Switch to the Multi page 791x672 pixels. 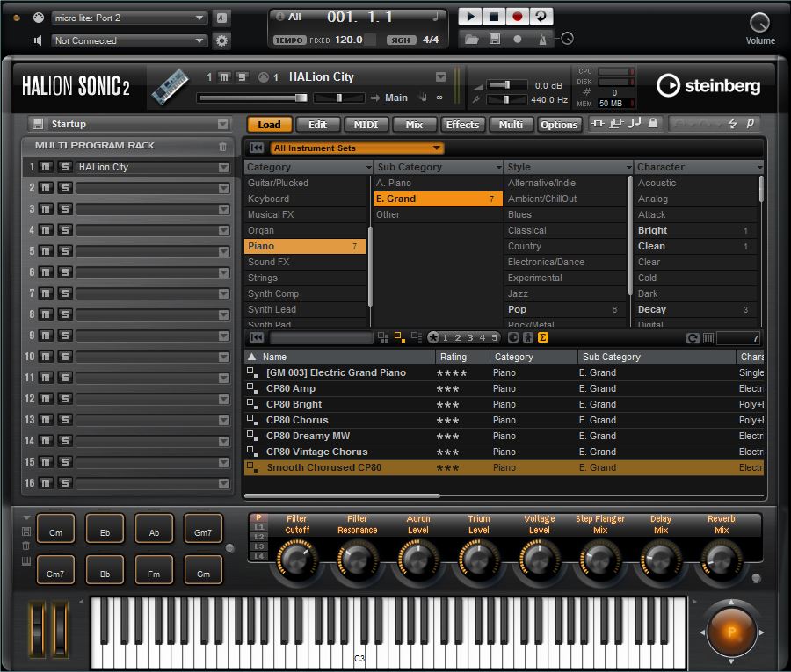pos(511,125)
